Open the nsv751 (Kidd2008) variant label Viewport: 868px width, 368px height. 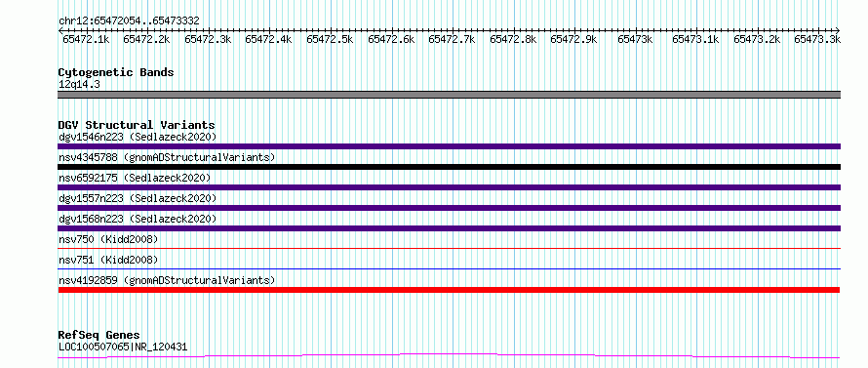tap(108, 260)
